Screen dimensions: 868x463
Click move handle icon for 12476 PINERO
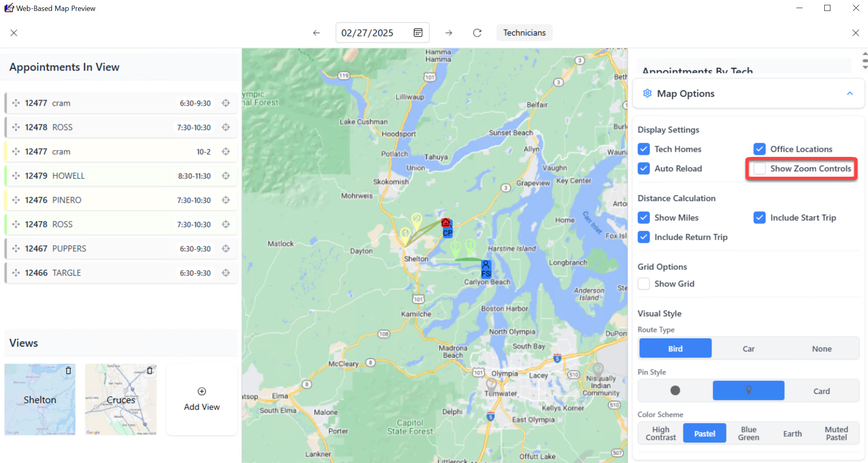(x=16, y=200)
